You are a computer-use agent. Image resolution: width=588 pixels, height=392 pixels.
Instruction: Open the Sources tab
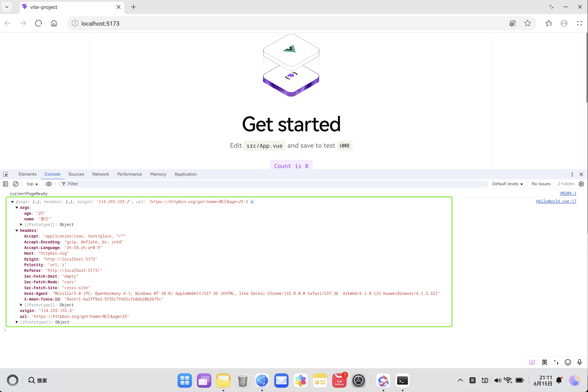pos(76,174)
